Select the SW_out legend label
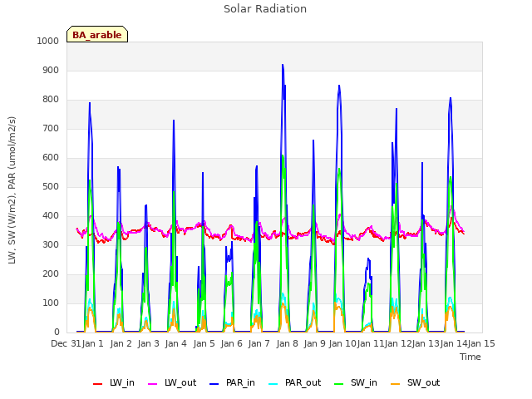This screenshot has width=532, height=399. tap(424, 382)
